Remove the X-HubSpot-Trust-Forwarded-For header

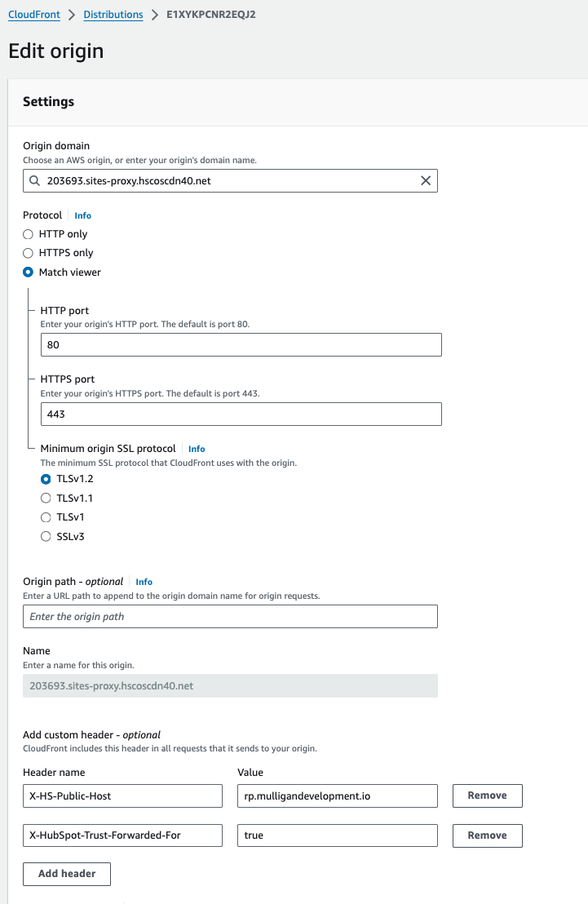pos(487,835)
